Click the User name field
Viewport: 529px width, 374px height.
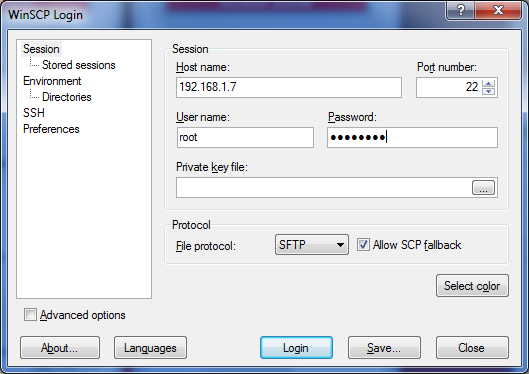click(245, 137)
